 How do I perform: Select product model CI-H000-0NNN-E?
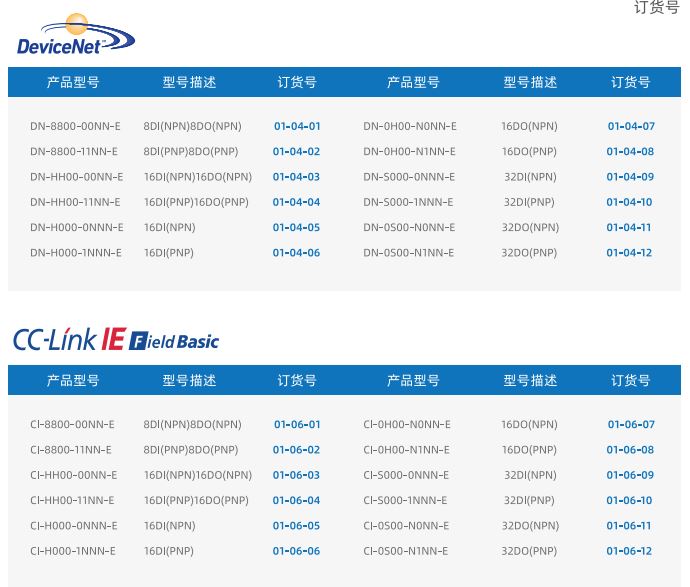(74, 526)
